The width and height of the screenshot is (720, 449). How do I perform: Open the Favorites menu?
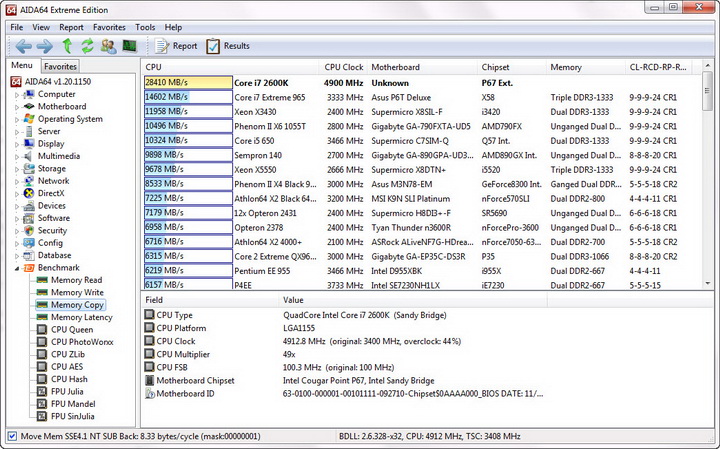click(109, 28)
